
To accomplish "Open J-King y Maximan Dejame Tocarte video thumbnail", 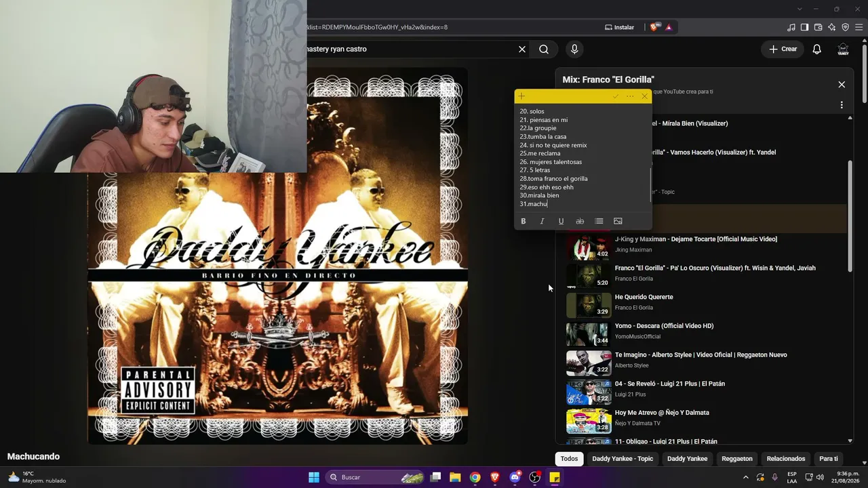I will [589, 247].
